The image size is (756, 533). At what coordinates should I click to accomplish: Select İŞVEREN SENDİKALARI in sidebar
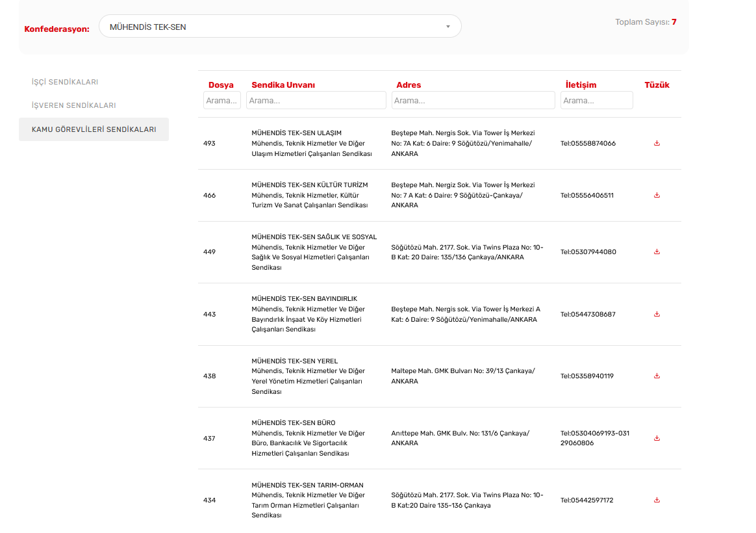click(x=73, y=105)
